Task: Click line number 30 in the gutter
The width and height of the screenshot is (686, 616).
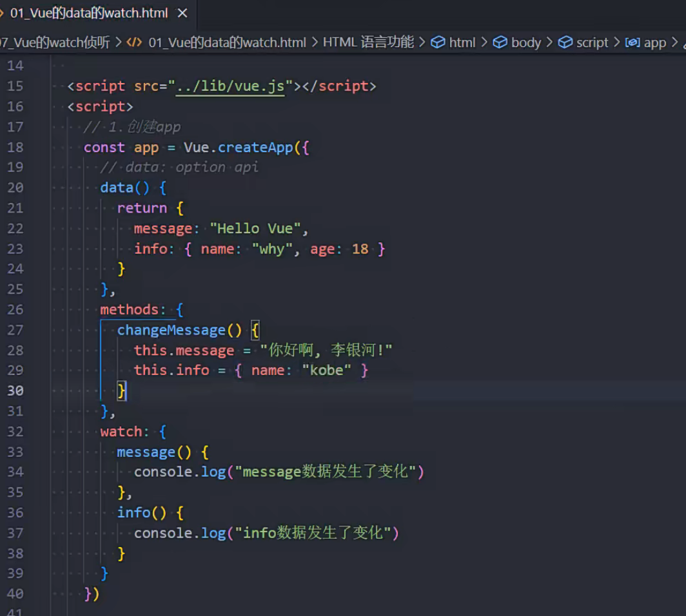Action: (x=15, y=391)
